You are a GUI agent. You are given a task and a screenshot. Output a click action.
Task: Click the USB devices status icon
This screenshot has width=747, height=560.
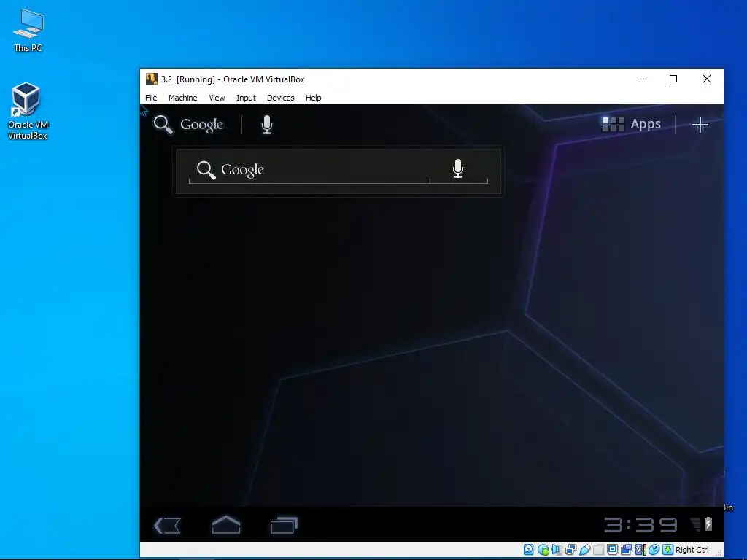pos(584,550)
